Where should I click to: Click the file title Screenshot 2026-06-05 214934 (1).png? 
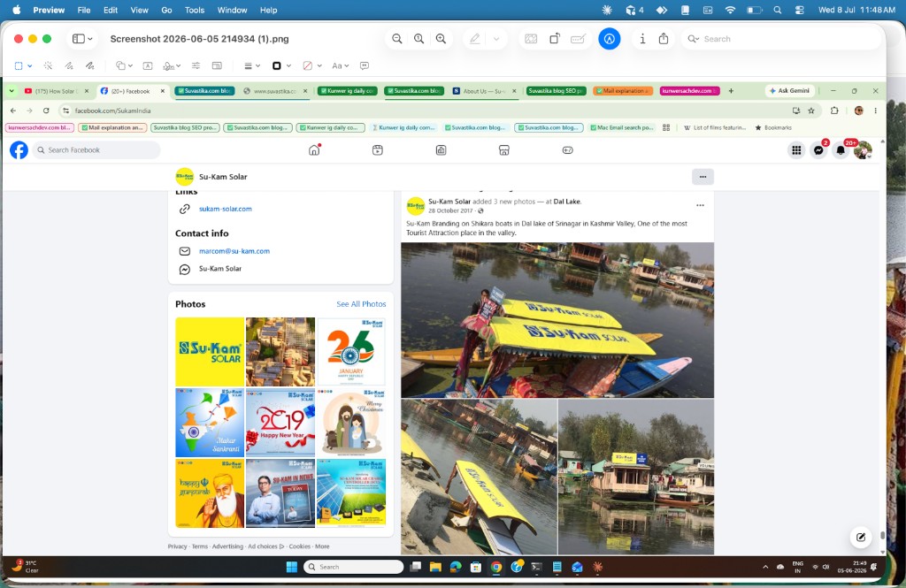pyautogui.click(x=199, y=39)
